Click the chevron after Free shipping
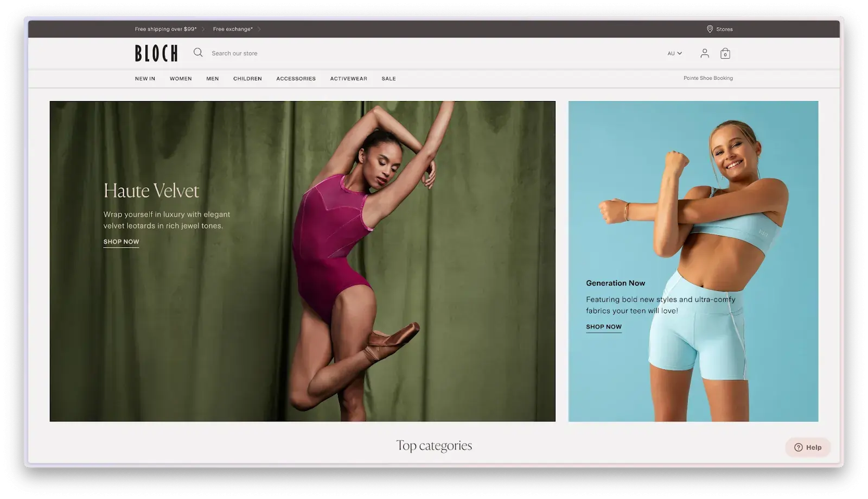This screenshot has height=499, width=868. point(203,29)
